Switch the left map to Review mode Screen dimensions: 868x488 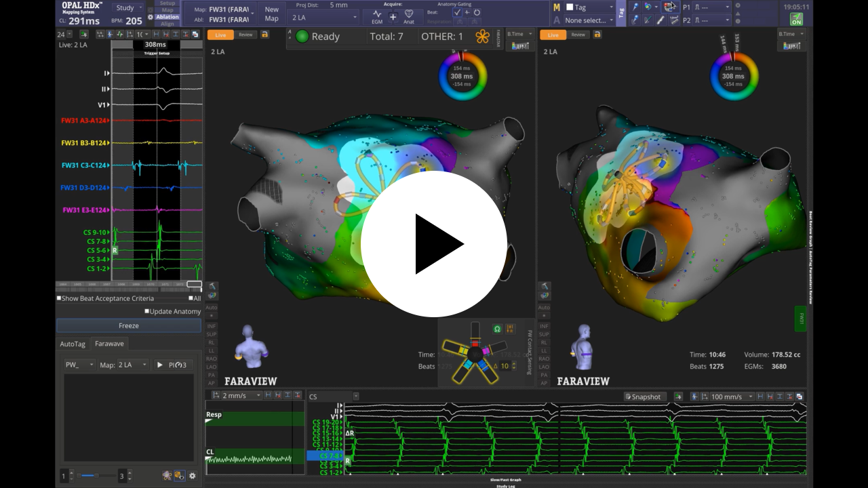coord(245,35)
